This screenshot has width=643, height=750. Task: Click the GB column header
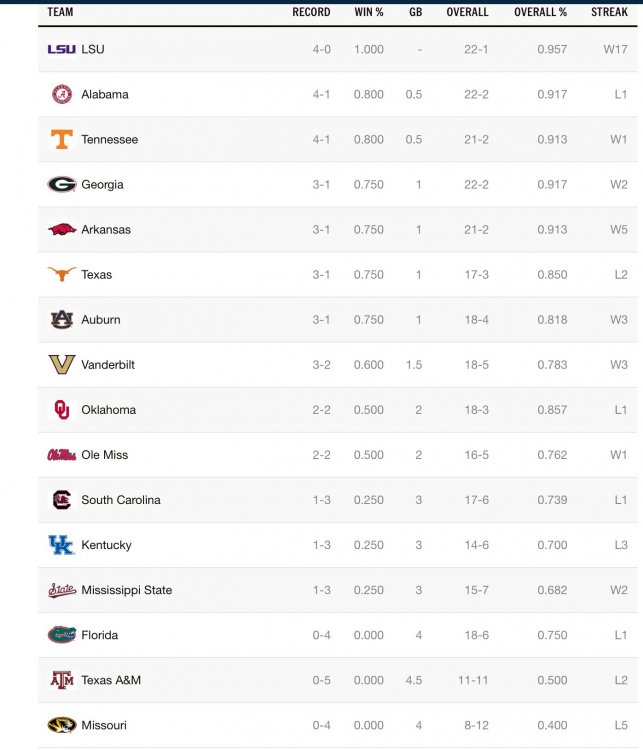click(415, 12)
